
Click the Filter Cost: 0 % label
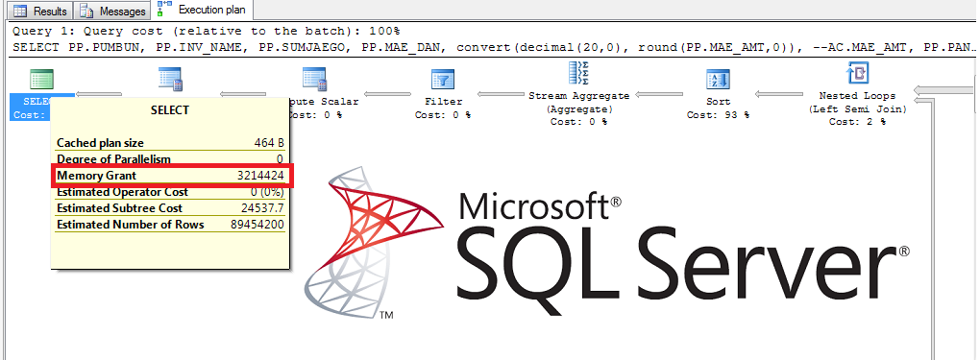click(443, 115)
